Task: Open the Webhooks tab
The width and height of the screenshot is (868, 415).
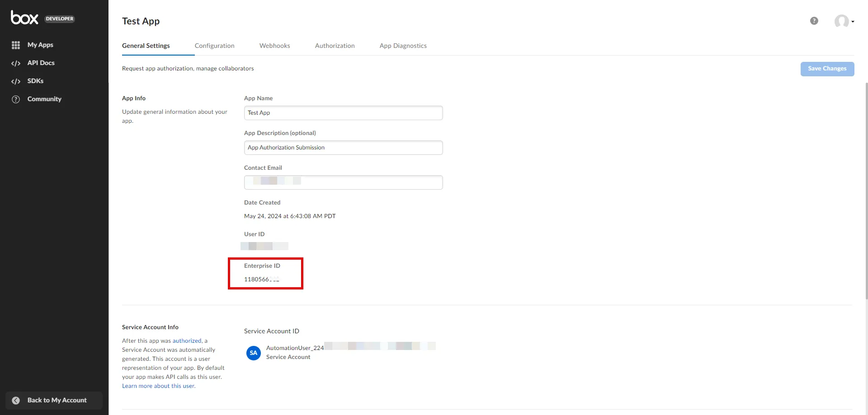Action: [274, 46]
